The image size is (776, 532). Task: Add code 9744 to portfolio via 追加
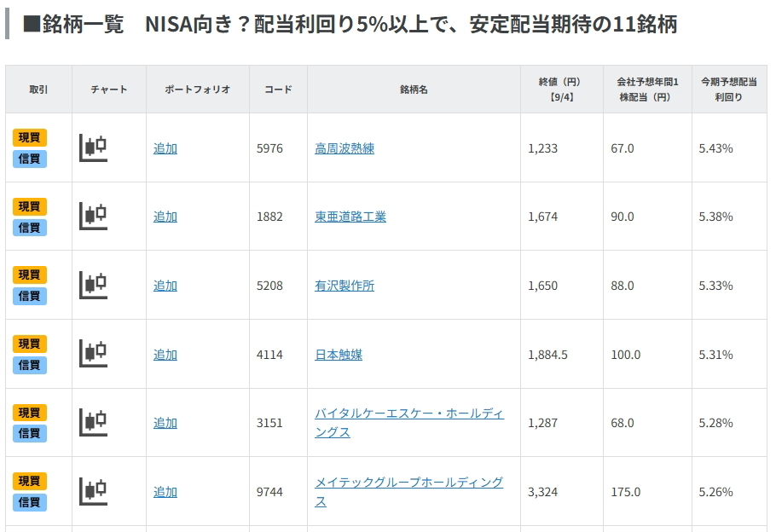point(165,492)
